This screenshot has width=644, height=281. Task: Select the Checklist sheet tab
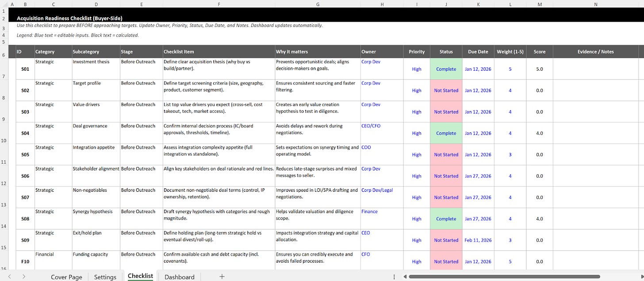tap(140, 276)
